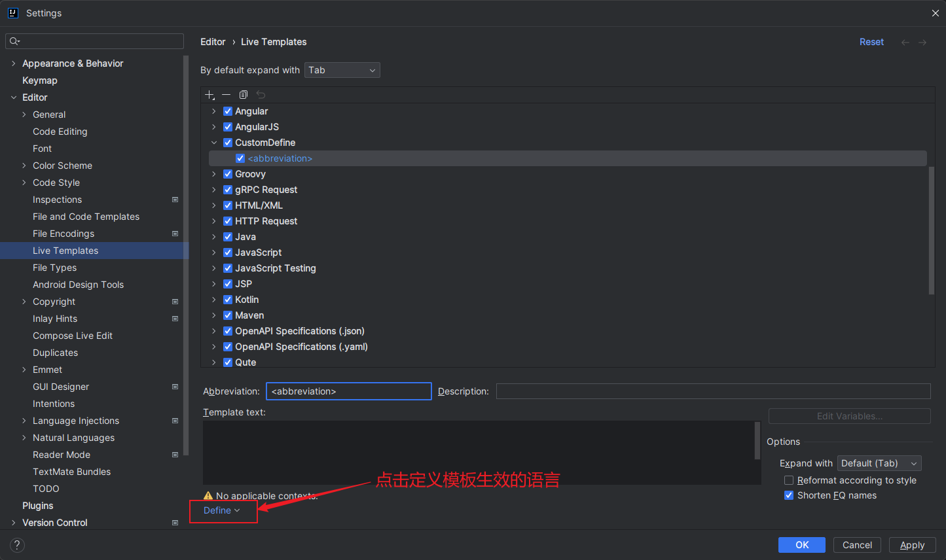Image resolution: width=946 pixels, height=560 pixels.
Task: Open the By default expand with dropdown
Action: [342, 70]
